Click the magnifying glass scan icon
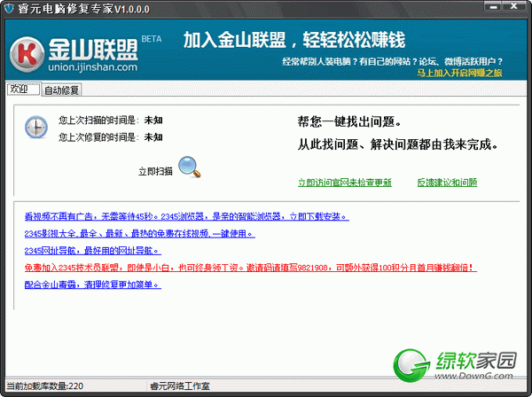The image size is (532, 397). [190, 167]
